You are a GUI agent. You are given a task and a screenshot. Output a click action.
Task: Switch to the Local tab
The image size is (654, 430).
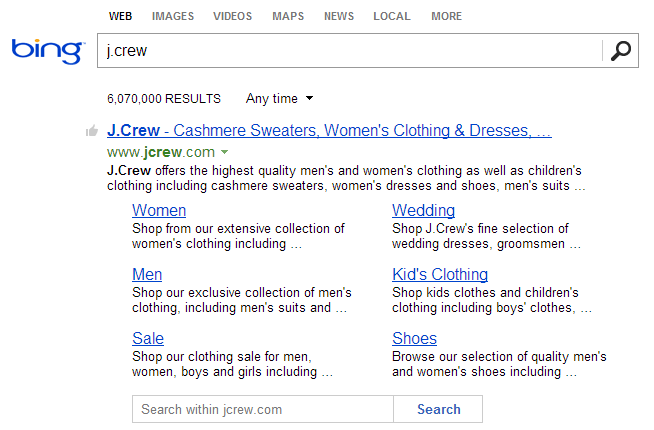point(392,16)
